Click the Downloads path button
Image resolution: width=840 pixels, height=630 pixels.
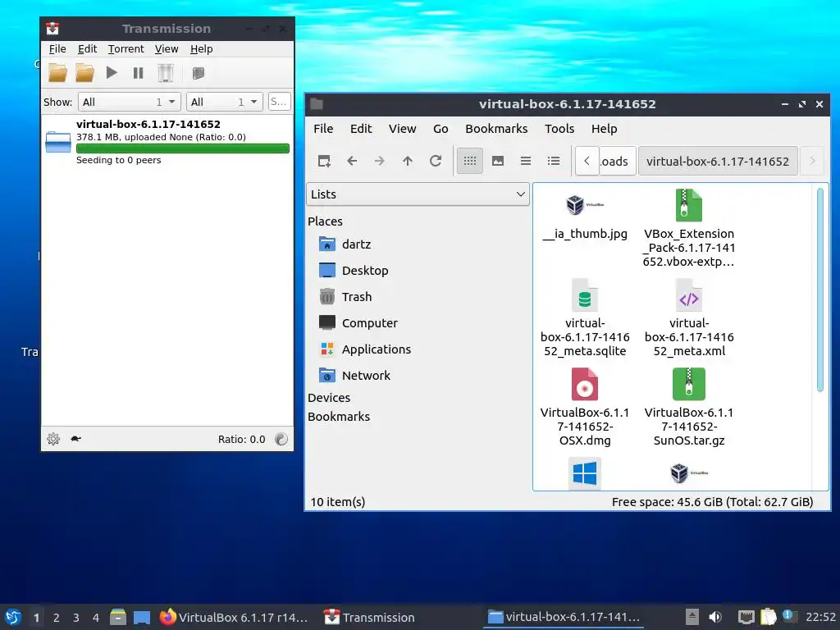(617, 161)
